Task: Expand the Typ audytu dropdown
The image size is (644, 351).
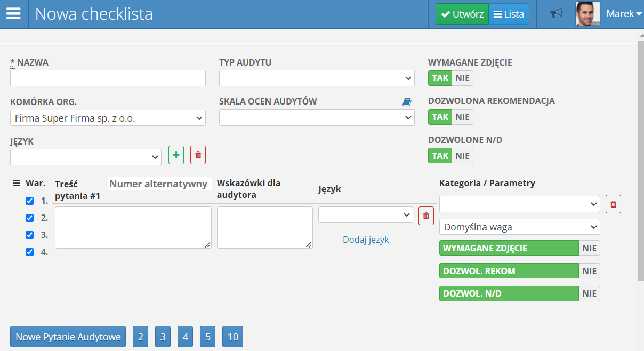Action: [317, 78]
